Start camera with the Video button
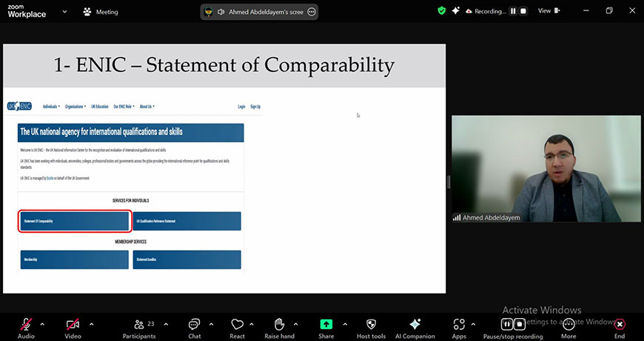 coord(73,328)
